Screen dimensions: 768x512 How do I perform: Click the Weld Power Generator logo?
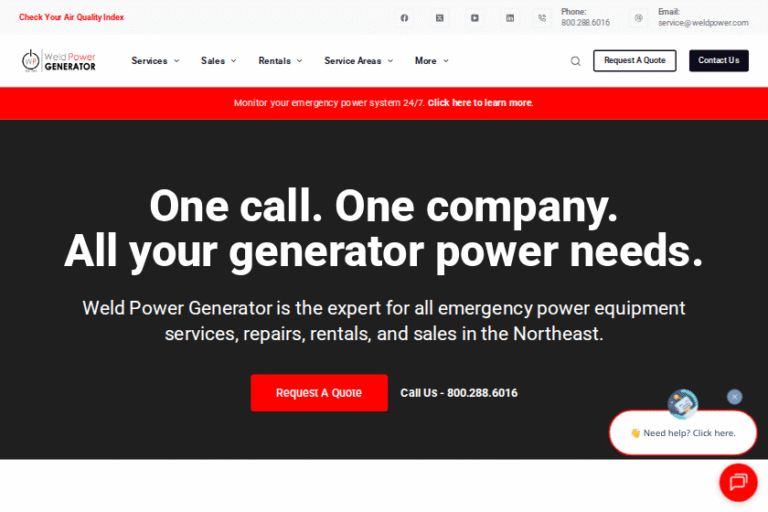[59, 61]
